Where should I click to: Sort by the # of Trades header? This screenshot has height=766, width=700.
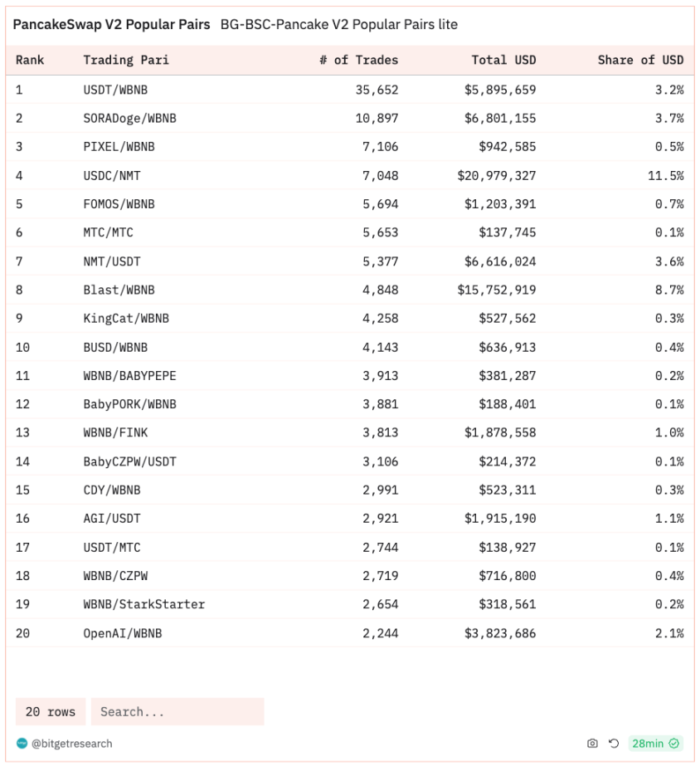tap(359, 60)
